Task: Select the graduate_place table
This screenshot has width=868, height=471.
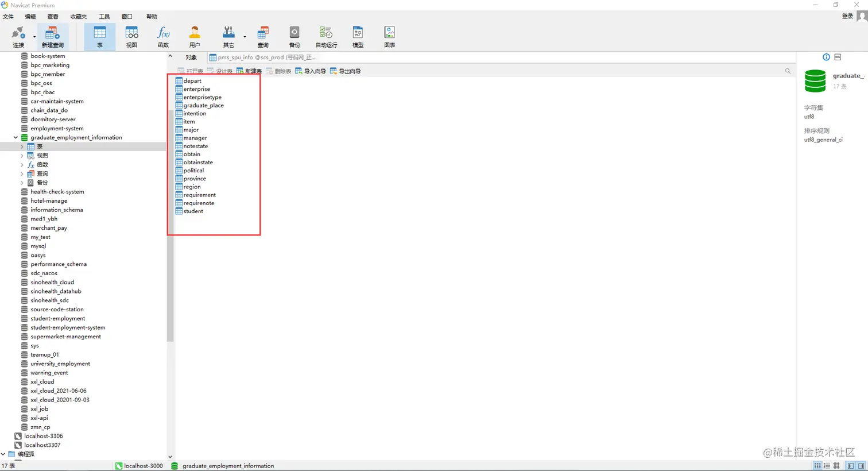Action: tap(203, 105)
